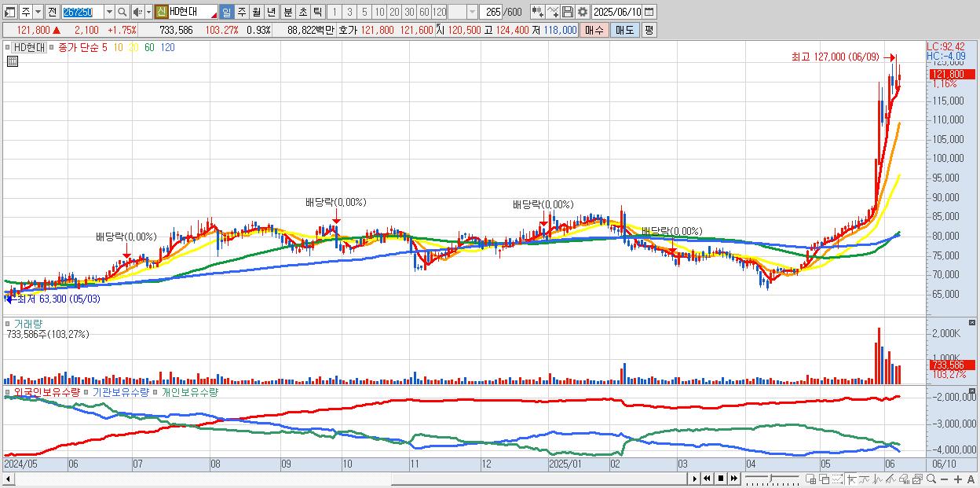
Task: Click the stock code search magnifier icon
Action: tap(122, 12)
